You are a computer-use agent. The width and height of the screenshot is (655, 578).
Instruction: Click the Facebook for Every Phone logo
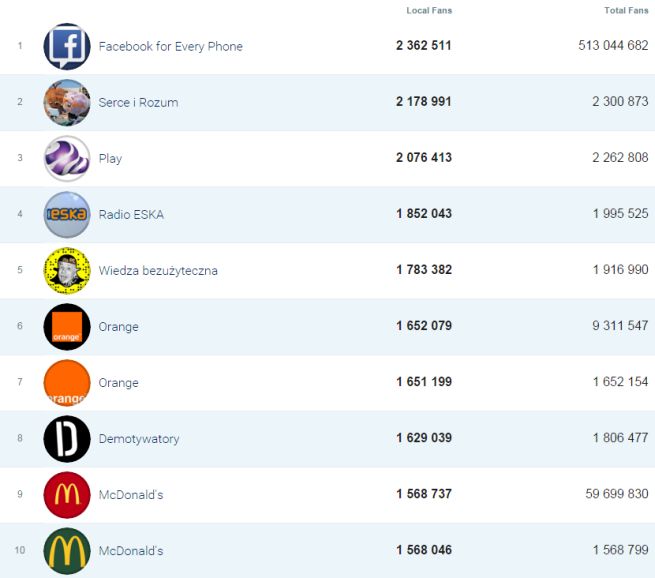click(x=67, y=46)
